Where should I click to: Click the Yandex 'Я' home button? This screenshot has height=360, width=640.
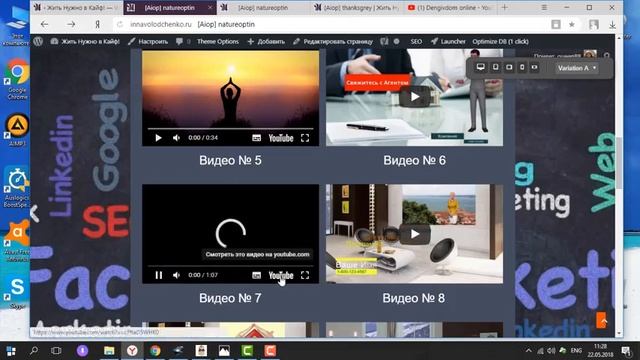(x=98, y=24)
